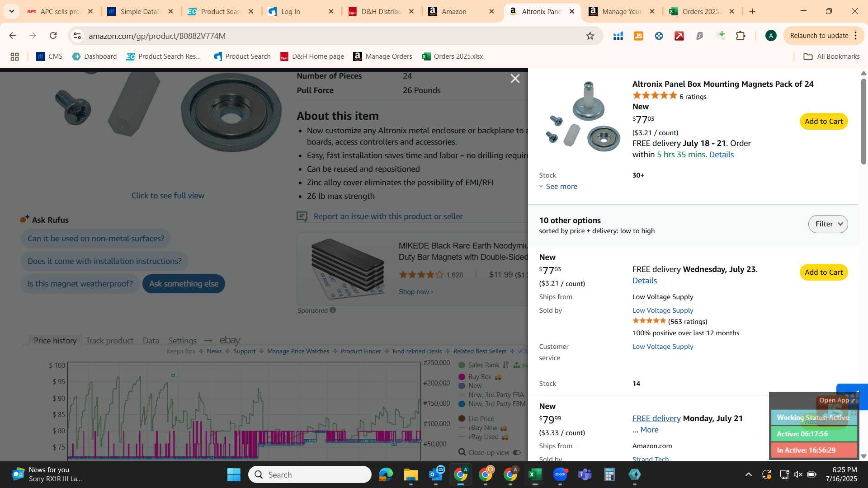868x488 pixels.
Task: Open sponsored ad info icon
Action: pos(333,310)
